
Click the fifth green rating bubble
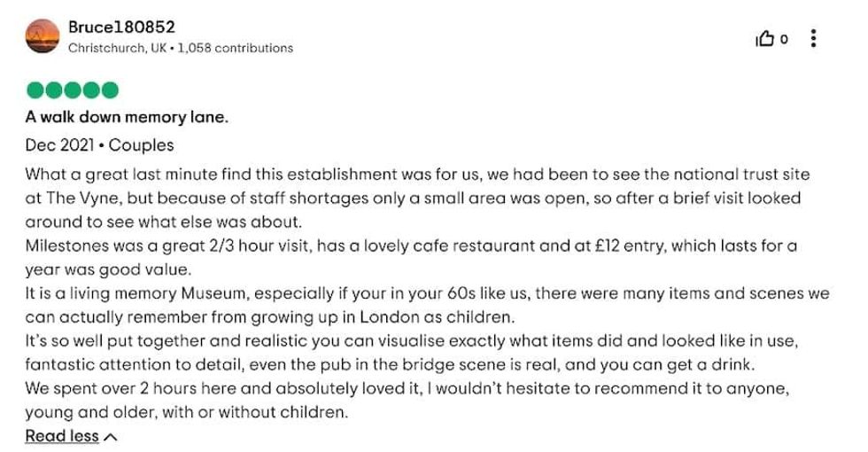[x=110, y=90]
